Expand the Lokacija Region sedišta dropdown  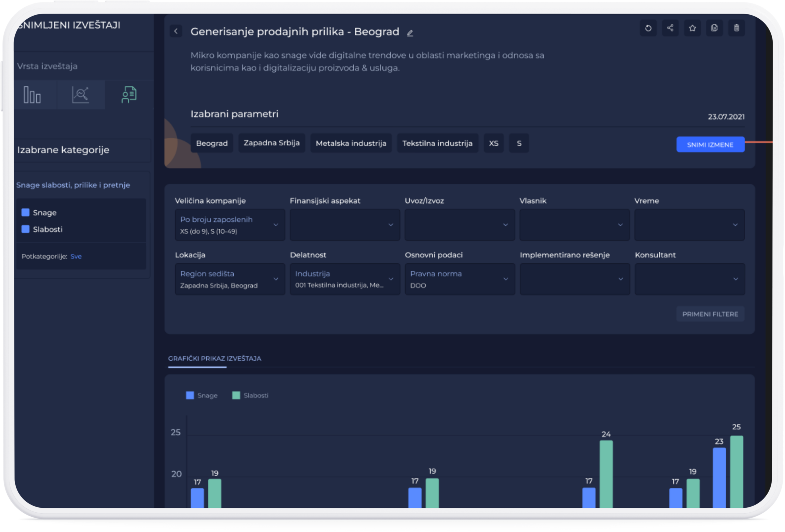(230, 279)
